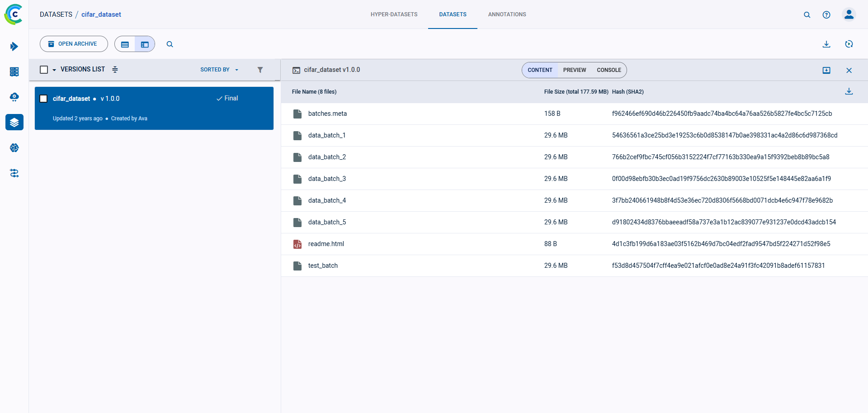The width and height of the screenshot is (868, 413).
Task: Click the download icon in file table header
Action: click(x=849, y=91)
